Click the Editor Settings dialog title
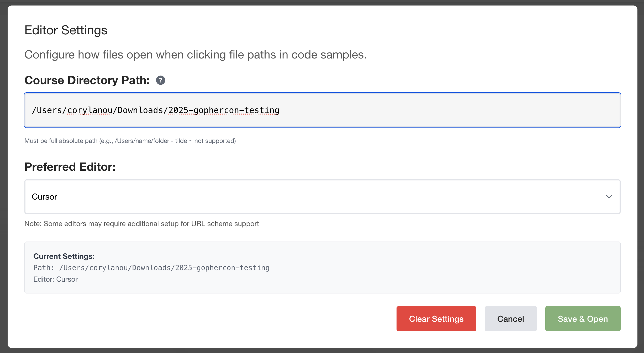This screenshot has height=353, width=644. pyautogui.click(x=66, y=30)
